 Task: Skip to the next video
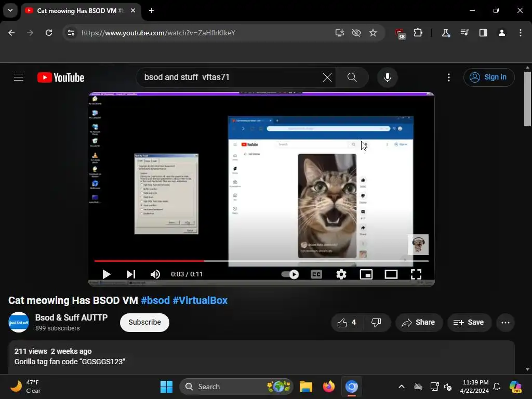(130, 274)
